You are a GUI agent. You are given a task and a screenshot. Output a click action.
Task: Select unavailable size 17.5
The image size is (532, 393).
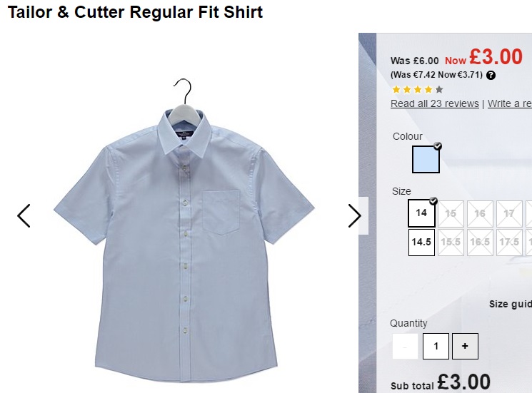point(509,243)
